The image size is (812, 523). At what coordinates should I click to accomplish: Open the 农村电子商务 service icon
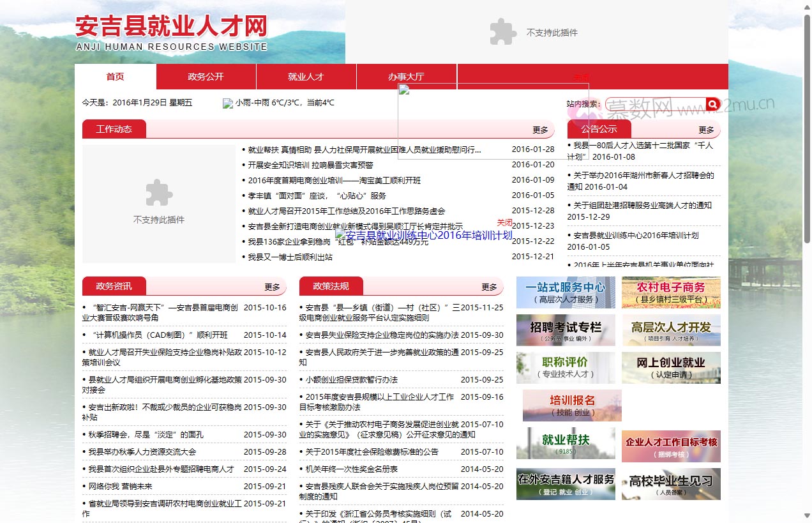click(x=670, y=292)
